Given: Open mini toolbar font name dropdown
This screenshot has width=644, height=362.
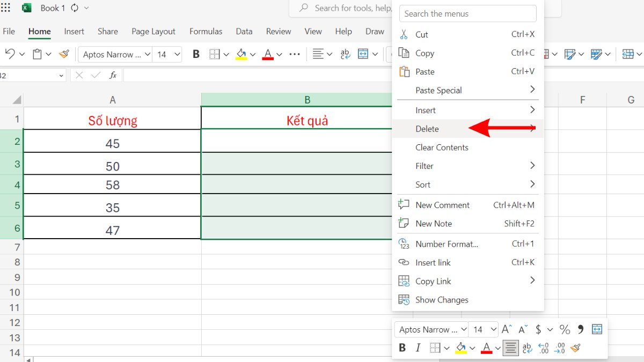Looking at the screenshot, I should 463,329.
